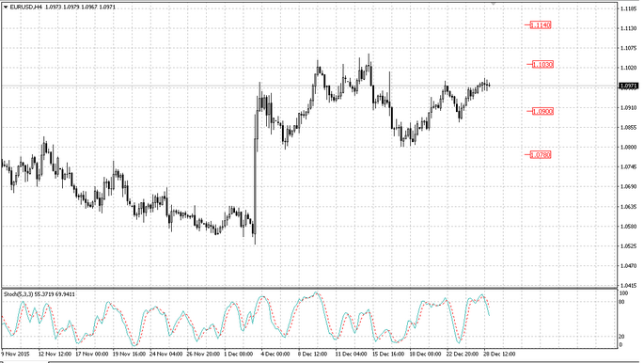The image size is (644, 363).
Task: Click the 1.1185 price scale value
Action: tap(629, 8)
